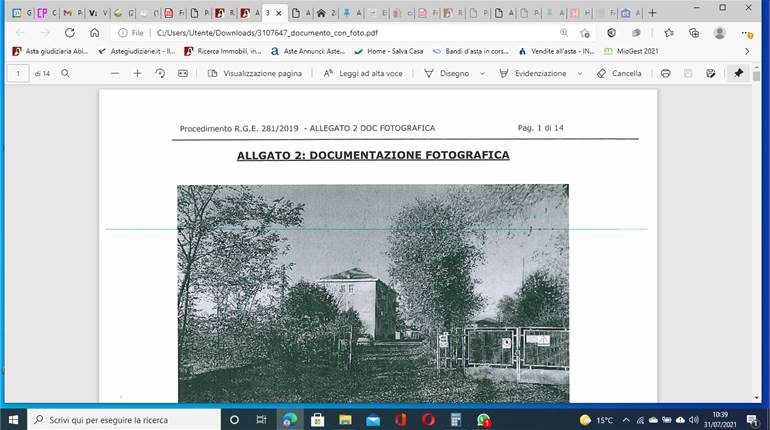Add this page to favorites
This screenshot has height=430, width=770.
tap(584, 33)
